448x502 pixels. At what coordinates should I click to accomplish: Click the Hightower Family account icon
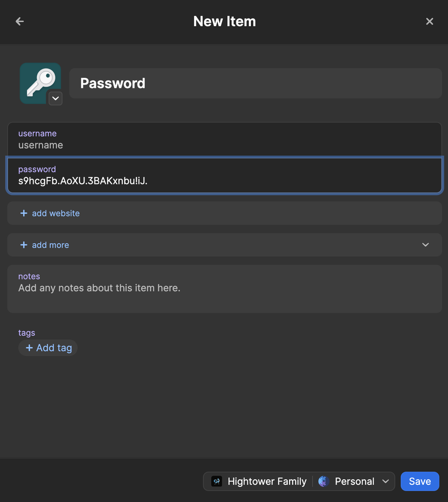point(217,481)
